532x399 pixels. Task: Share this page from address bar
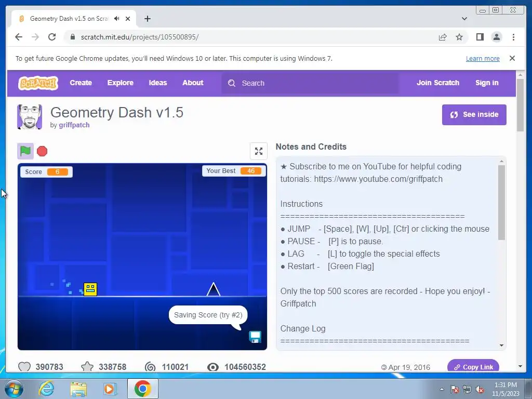[443, 37]
